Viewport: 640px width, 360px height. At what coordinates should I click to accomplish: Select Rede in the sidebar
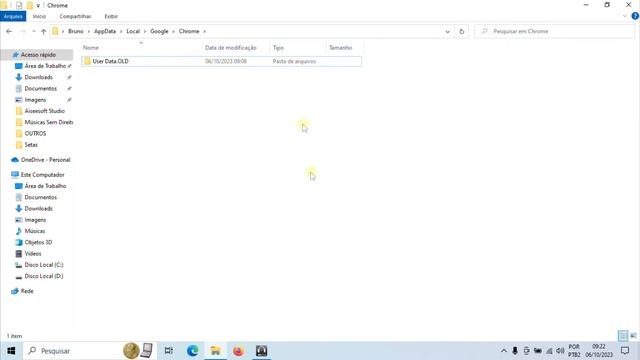(x=27, y=291)
